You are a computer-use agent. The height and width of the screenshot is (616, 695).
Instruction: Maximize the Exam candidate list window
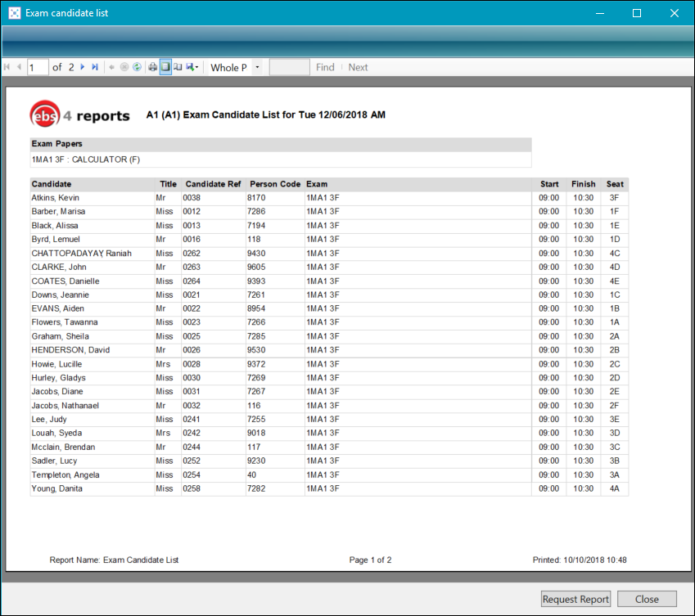[637, 13]
